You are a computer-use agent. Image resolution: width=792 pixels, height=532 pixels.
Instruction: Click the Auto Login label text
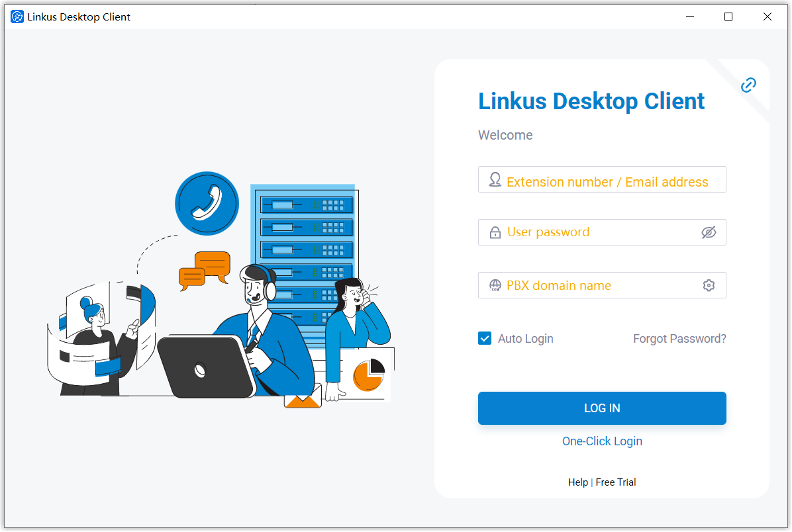click(525, 339)
